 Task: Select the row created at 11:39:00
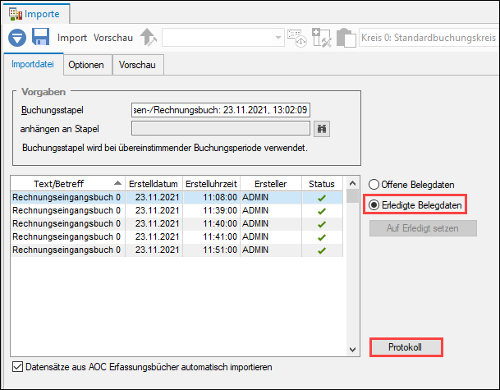coord(177,211)
